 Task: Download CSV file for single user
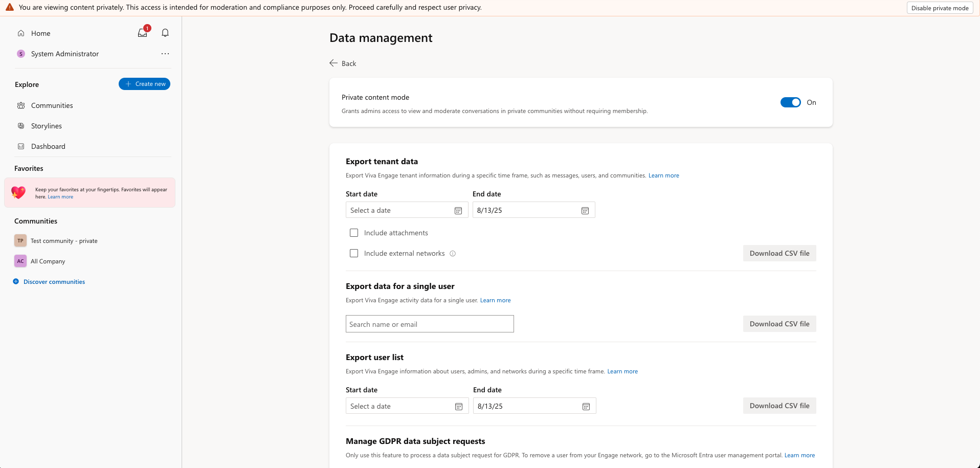(x=779, y=324)
